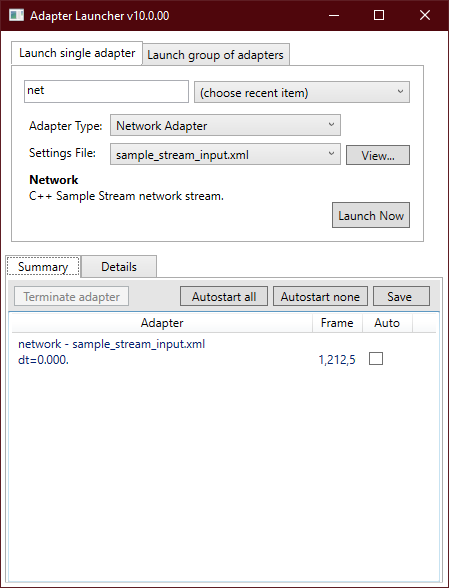Switch to the Details tab
449x588 pixels.
119,267
